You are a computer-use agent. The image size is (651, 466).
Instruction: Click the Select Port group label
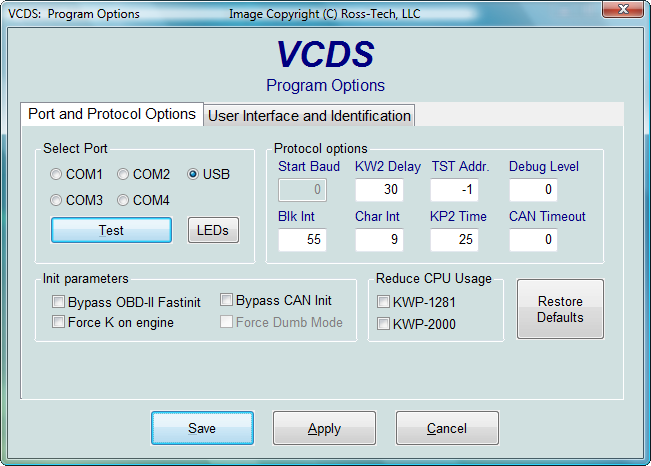pyautogui.click(x=75, y=148)
